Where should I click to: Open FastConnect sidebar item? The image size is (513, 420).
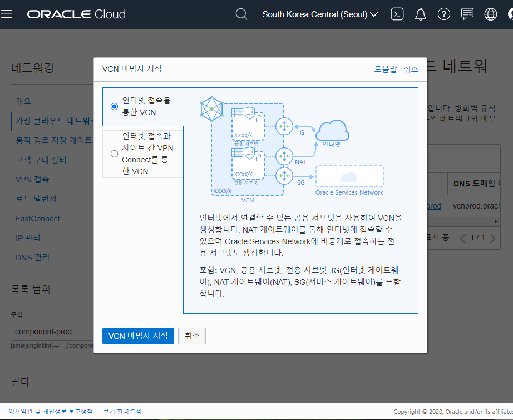(38, 219)
